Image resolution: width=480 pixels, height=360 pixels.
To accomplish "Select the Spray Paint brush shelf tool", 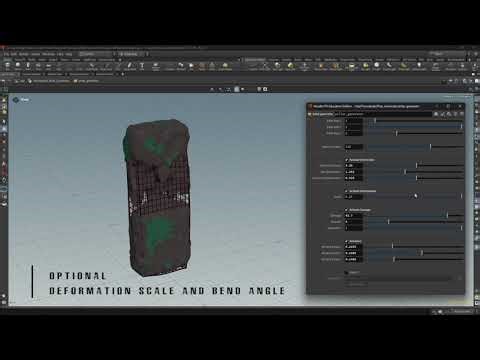I will 130,66.
